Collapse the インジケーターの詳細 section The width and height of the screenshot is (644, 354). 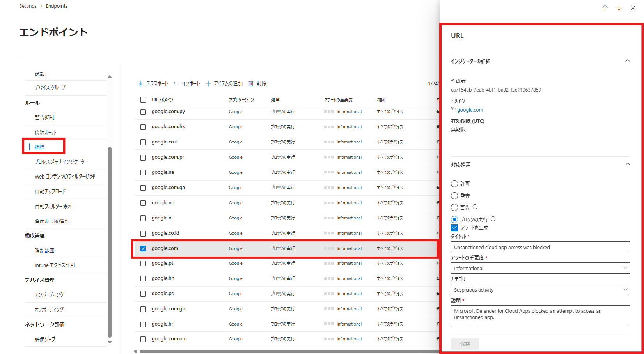coord(628,61)
